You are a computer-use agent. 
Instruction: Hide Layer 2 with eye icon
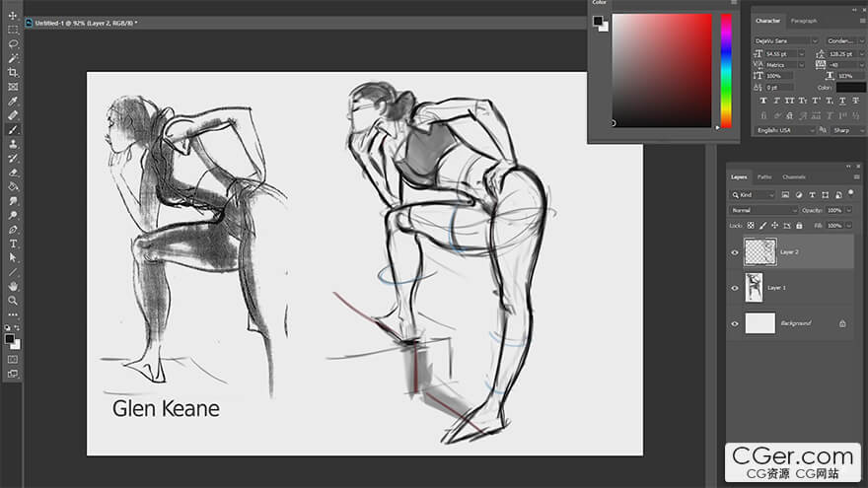click(x=735, y=252)
